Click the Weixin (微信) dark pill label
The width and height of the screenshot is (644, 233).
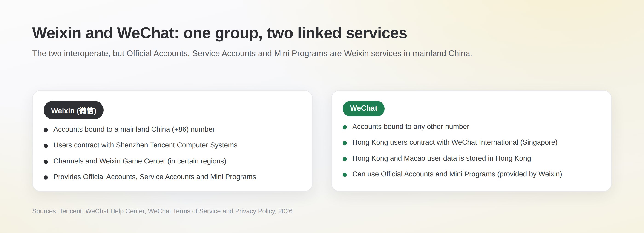tap(74, 110)
